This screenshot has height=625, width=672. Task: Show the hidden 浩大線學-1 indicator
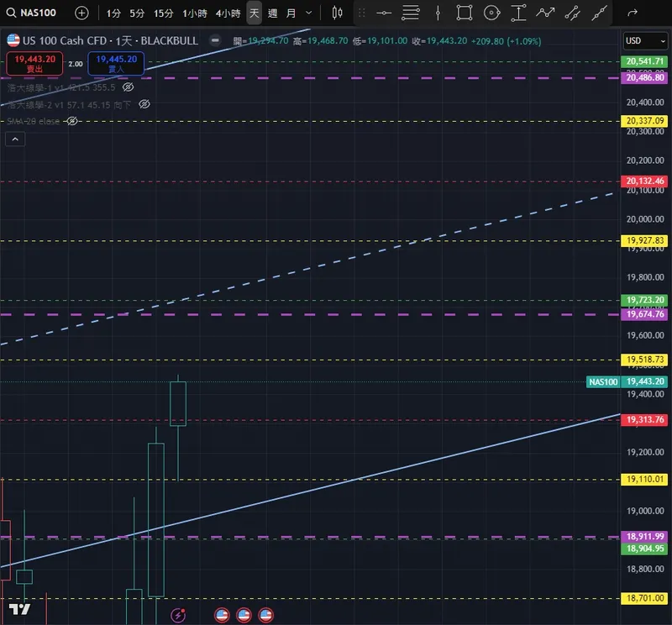(129, 87)
